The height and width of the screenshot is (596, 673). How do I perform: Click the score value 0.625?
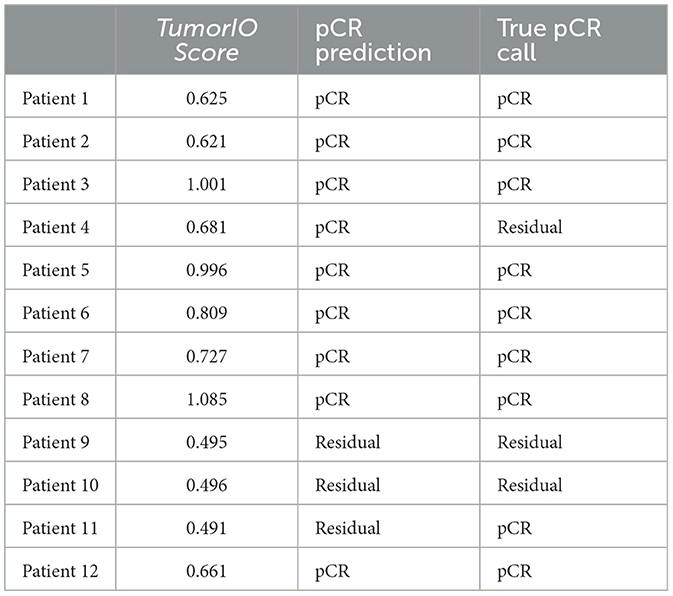pos(206,98)
